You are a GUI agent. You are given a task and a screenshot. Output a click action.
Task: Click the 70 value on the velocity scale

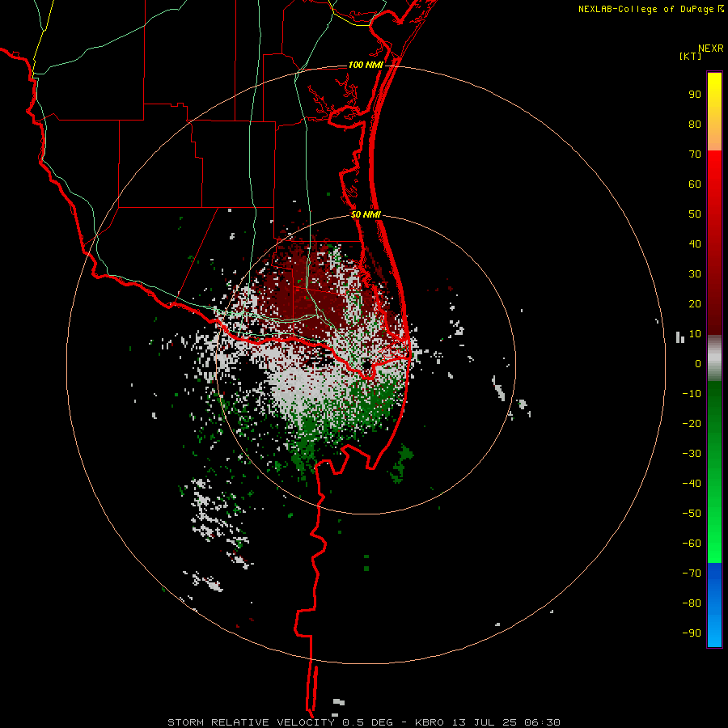tap(695, 154)
